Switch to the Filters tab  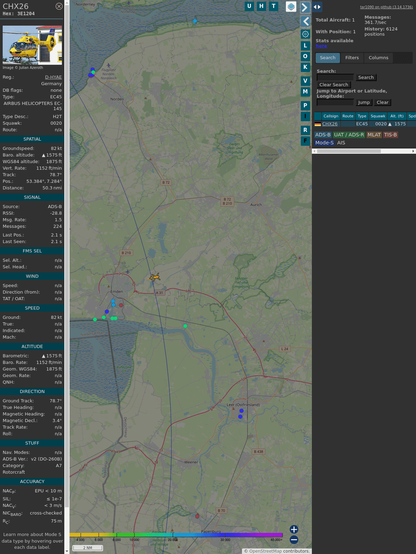pyautogui.click(x=352, y=58)
